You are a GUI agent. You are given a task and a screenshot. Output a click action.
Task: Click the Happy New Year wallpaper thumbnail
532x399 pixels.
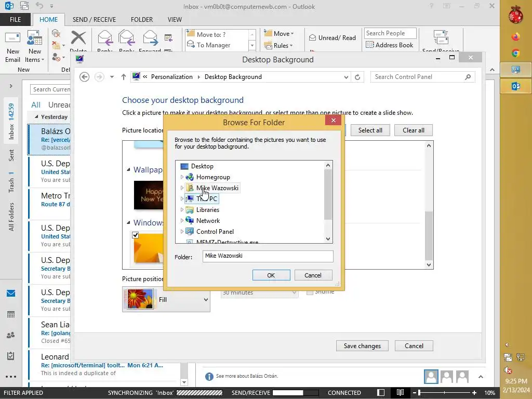click(x=149, y=195)
